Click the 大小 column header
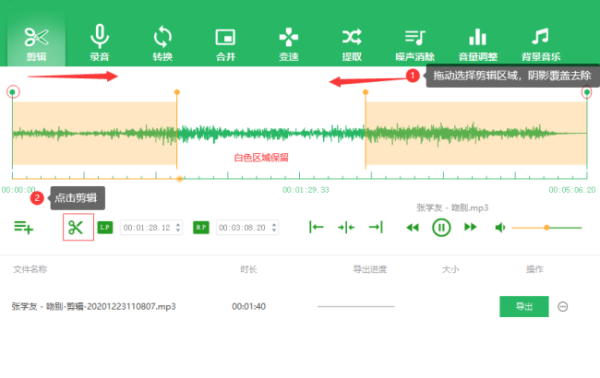 (x=450, y=269)
